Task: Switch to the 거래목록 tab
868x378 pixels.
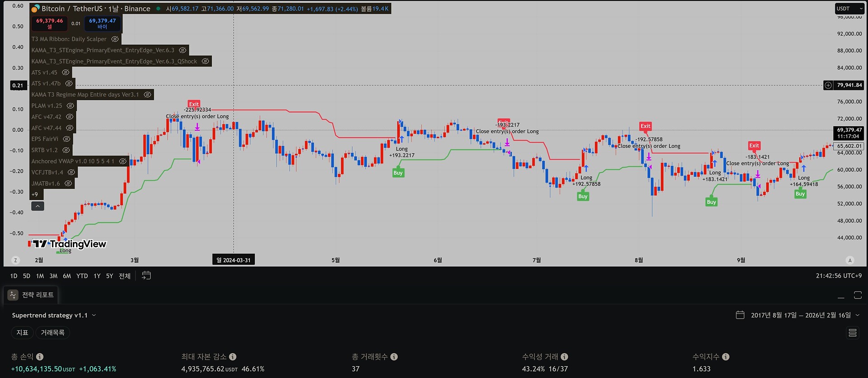Action: [52, 333]
